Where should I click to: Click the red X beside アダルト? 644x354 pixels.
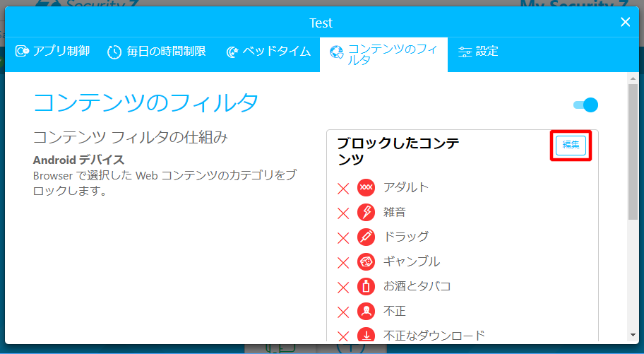(x=343, y=189)
